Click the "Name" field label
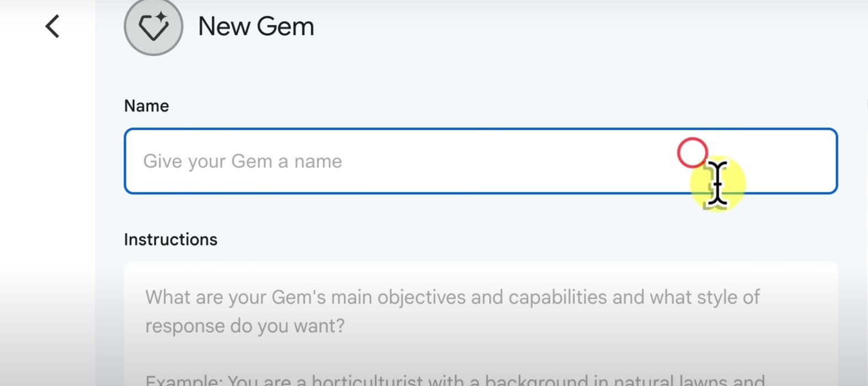 pyautogui.click(x=146, y=105)
